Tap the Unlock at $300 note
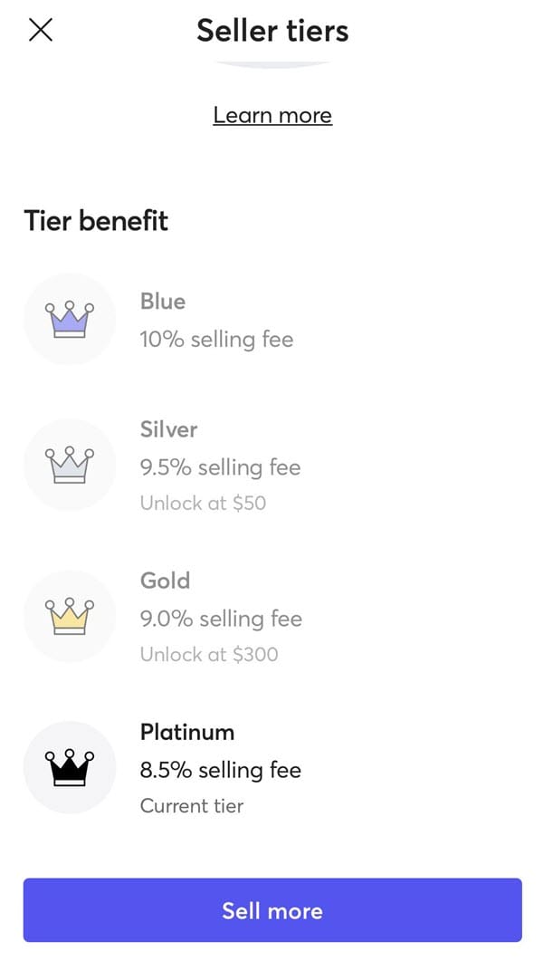The image size is (543, 980). [209, 654]
